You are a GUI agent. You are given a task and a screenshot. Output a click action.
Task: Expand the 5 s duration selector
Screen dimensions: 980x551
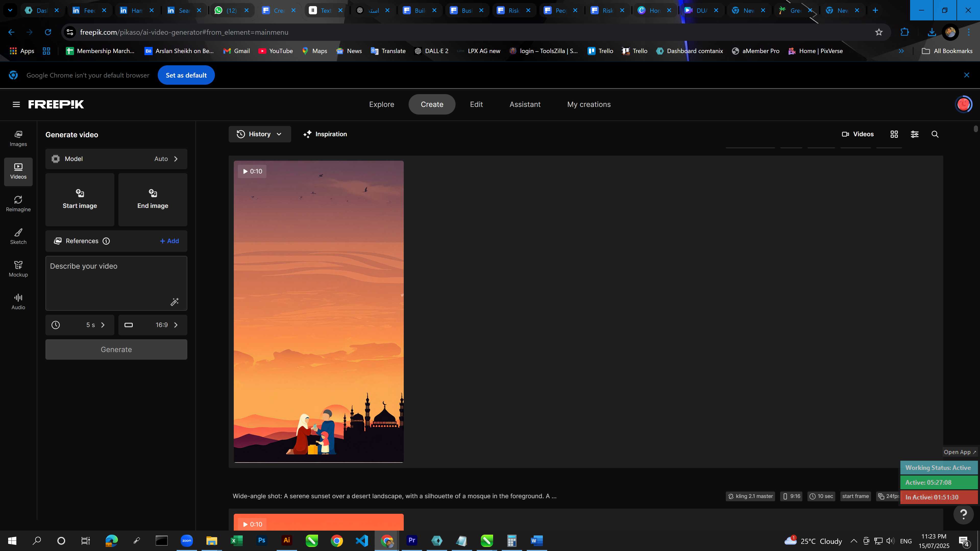(x=80, y=325)
